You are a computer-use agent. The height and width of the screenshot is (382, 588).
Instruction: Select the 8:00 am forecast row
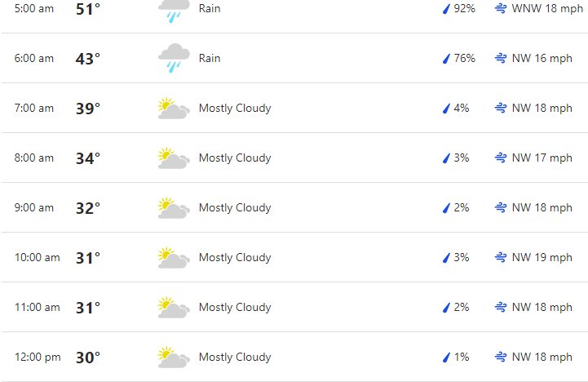click(294, 158)
